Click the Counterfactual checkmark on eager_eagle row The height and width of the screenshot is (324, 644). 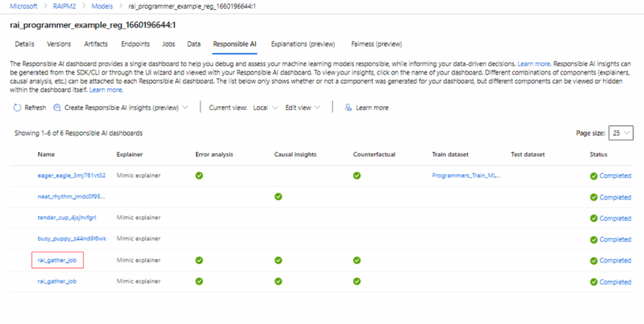tap(357, 175)
